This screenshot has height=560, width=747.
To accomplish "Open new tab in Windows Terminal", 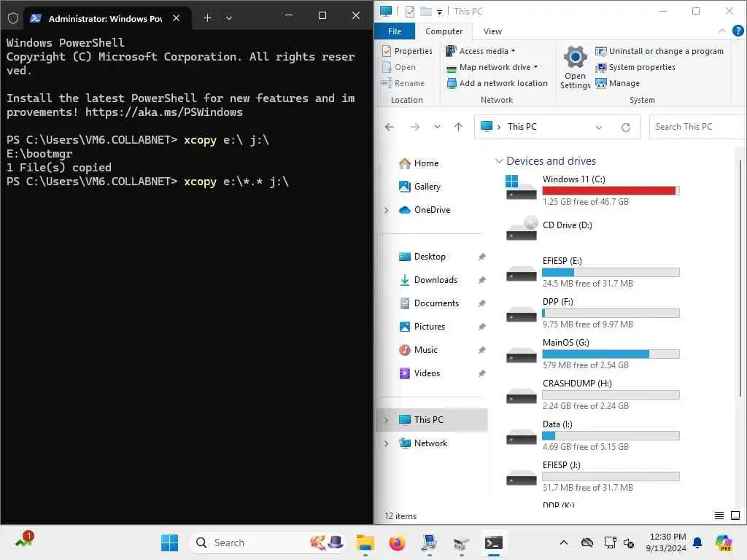I will tap(207, 18).
